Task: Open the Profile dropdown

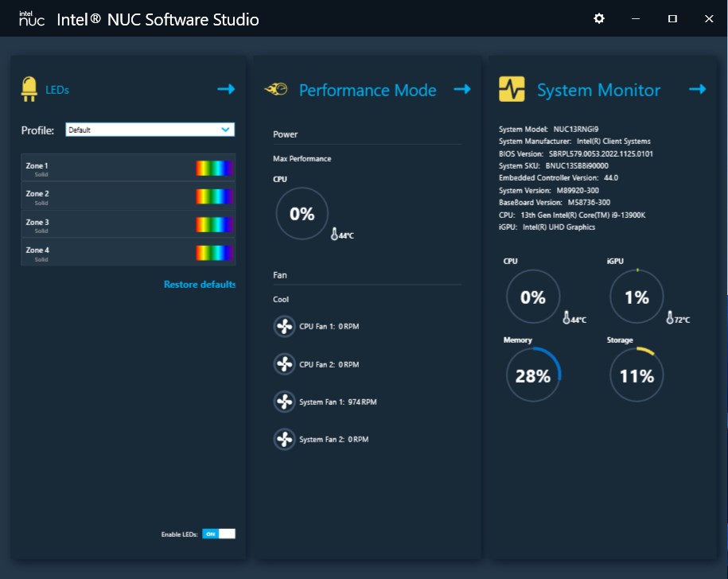Action: (x=150, y=130)
